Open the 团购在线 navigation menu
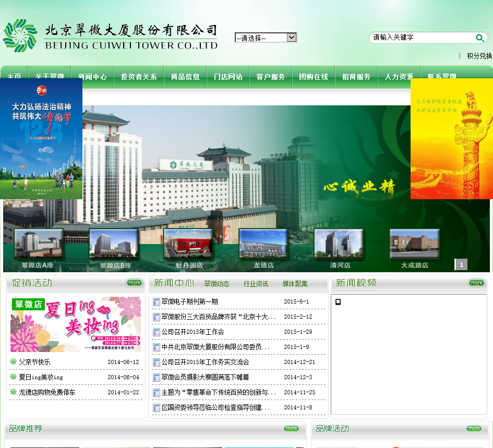Viewport: 493px width, 448px height. point(314,77)
